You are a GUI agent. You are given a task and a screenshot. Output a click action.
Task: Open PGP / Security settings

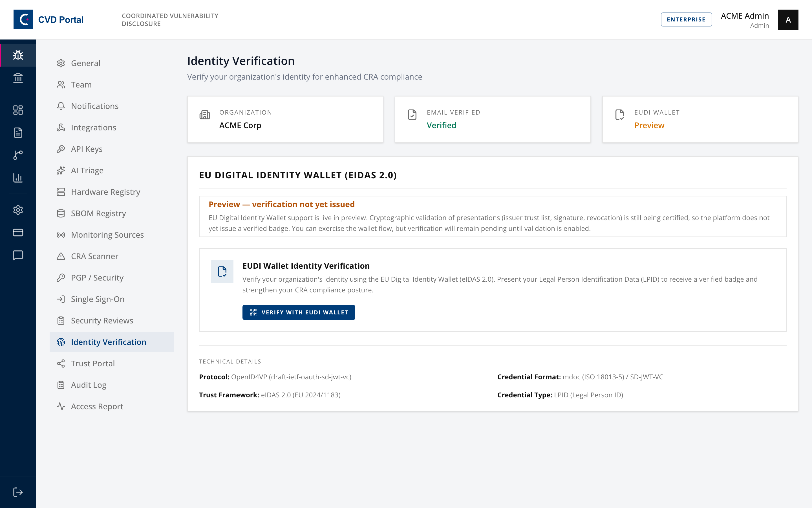pos(111,278)
